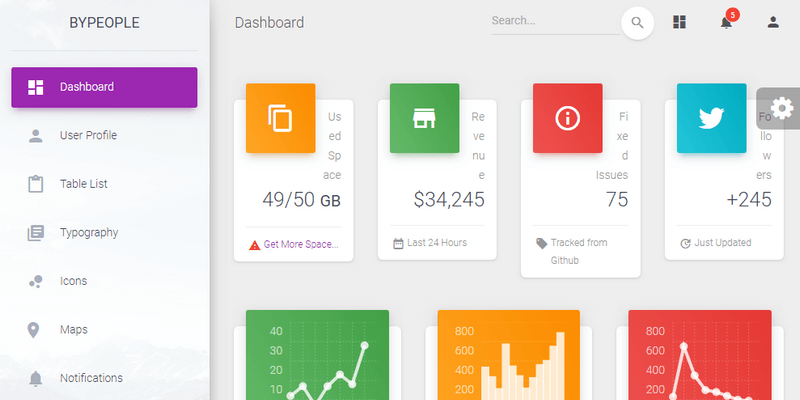
Task: Click the search magnifier button
Action: coord(637,22)
